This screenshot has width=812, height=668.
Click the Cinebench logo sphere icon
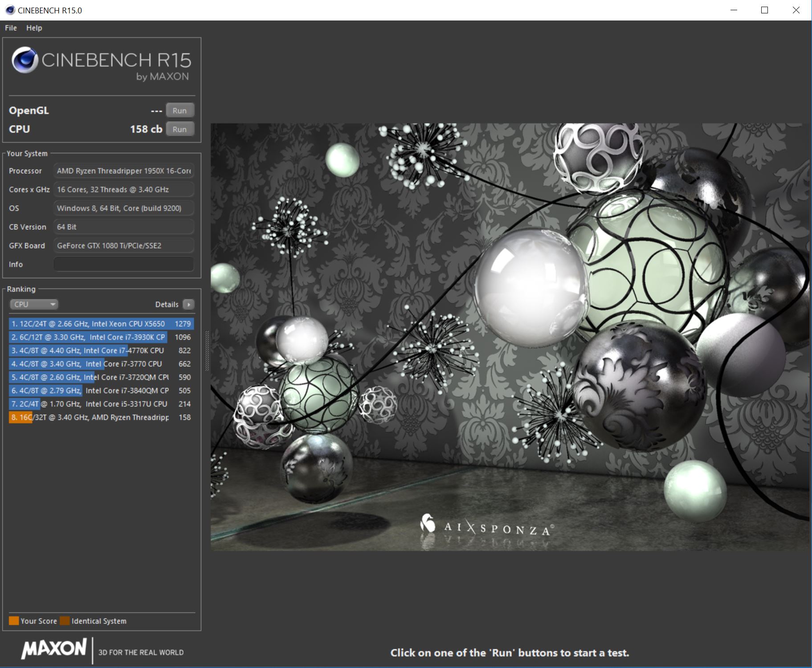[x=25, y=60]
